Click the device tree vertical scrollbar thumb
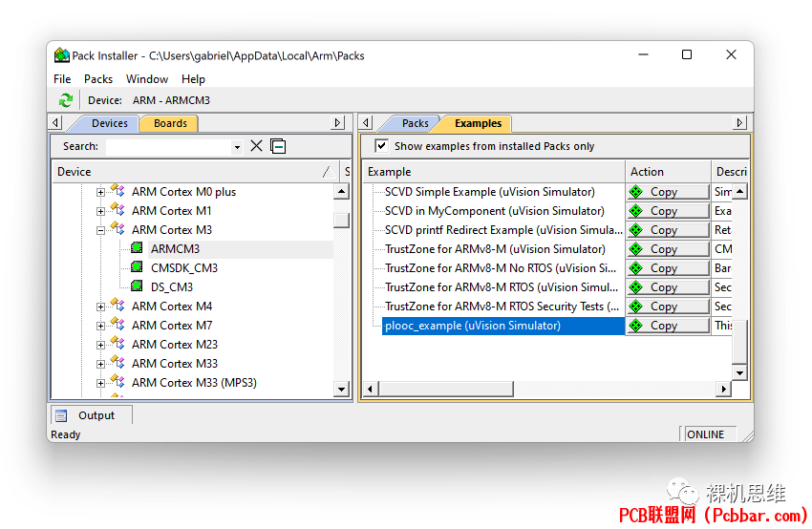 point(341,221)
